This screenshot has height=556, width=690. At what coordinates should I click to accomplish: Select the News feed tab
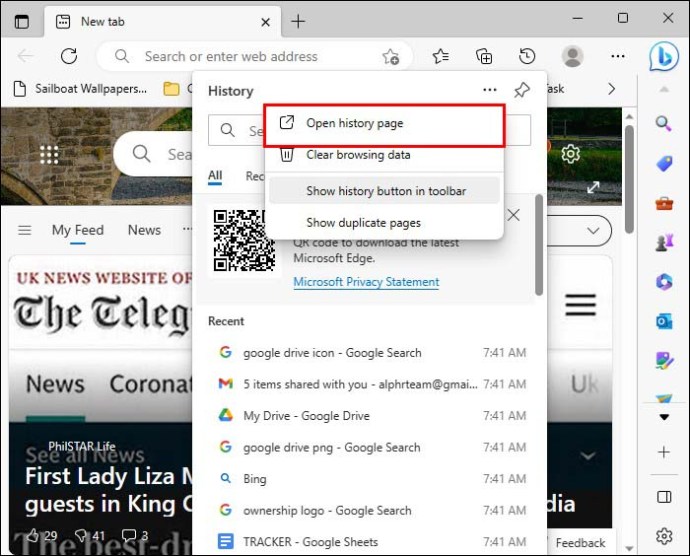click(x=144, y=230)
